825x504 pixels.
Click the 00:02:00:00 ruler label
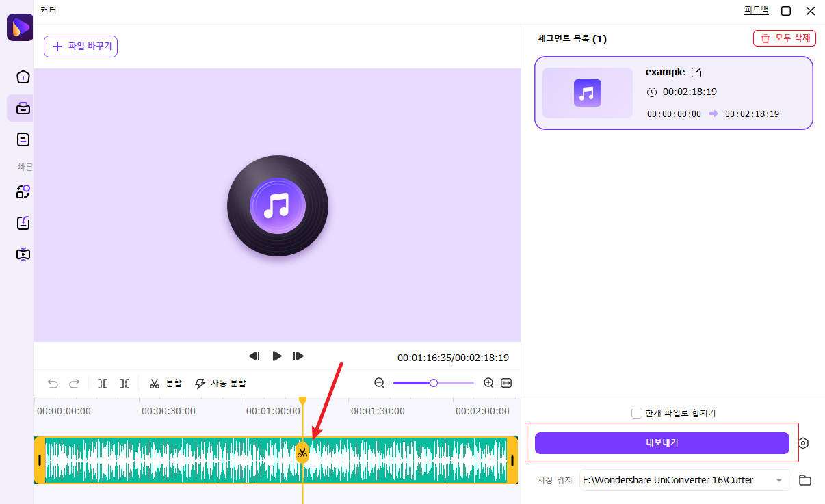(482, 411)
